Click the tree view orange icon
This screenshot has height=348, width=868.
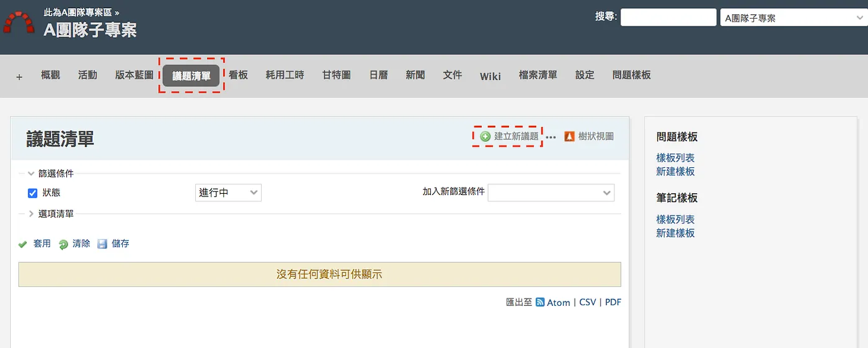570,136
